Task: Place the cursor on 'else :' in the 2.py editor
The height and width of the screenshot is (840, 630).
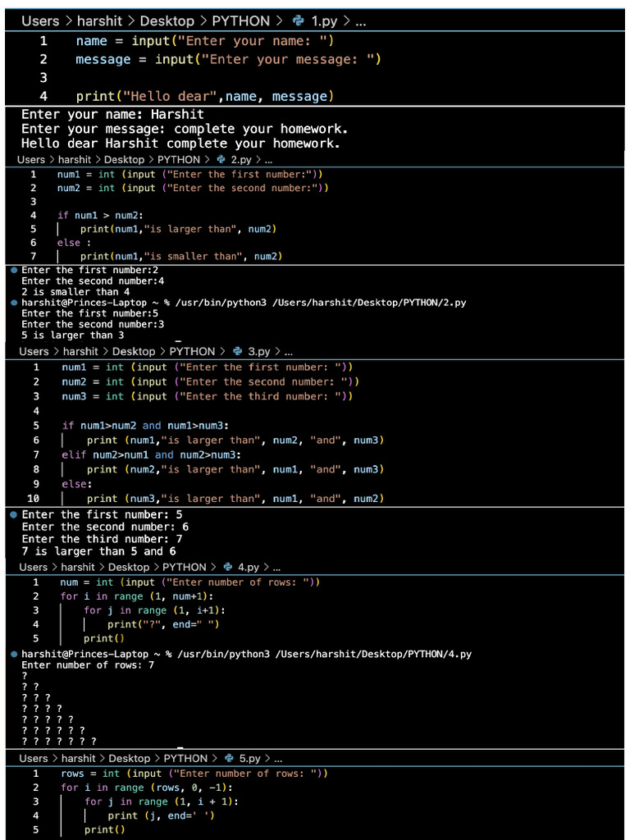Action: tap(69, 243)
